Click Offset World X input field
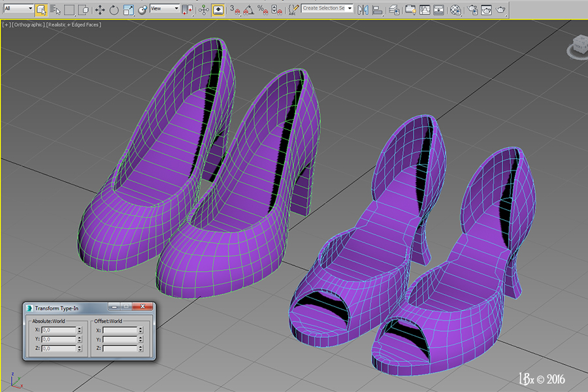This screenshot has height=392, width=588. (x=120, y=330)
